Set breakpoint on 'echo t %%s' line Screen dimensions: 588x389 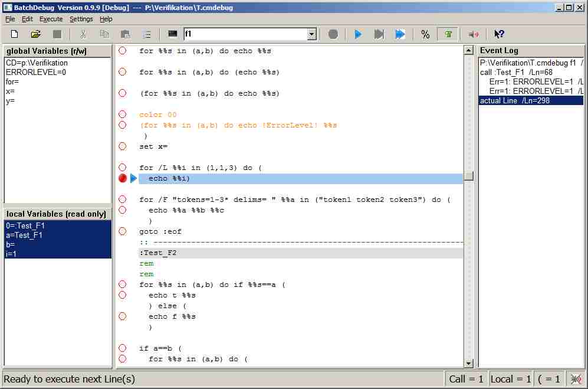(123, 295)
